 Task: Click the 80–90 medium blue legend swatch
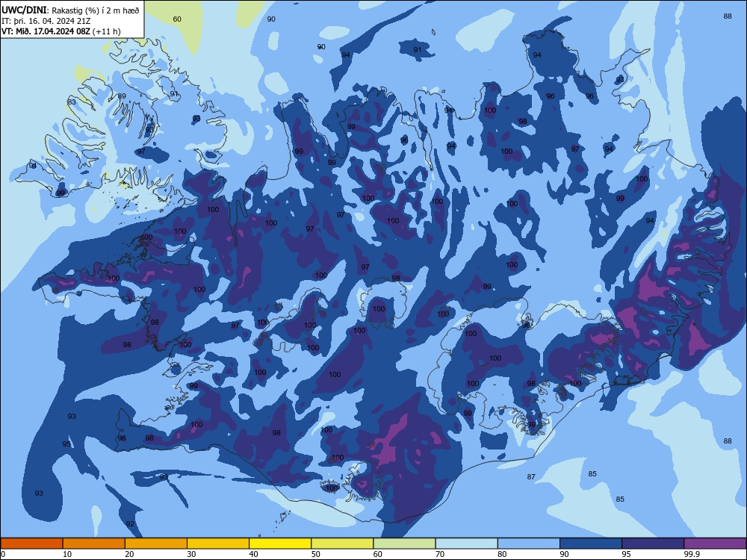click(529, 544)
